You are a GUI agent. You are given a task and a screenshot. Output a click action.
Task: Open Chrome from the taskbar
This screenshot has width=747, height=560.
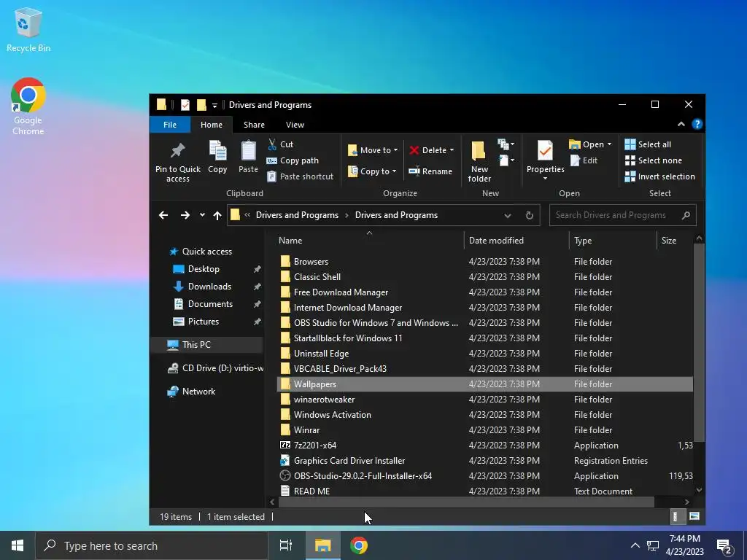359,545
